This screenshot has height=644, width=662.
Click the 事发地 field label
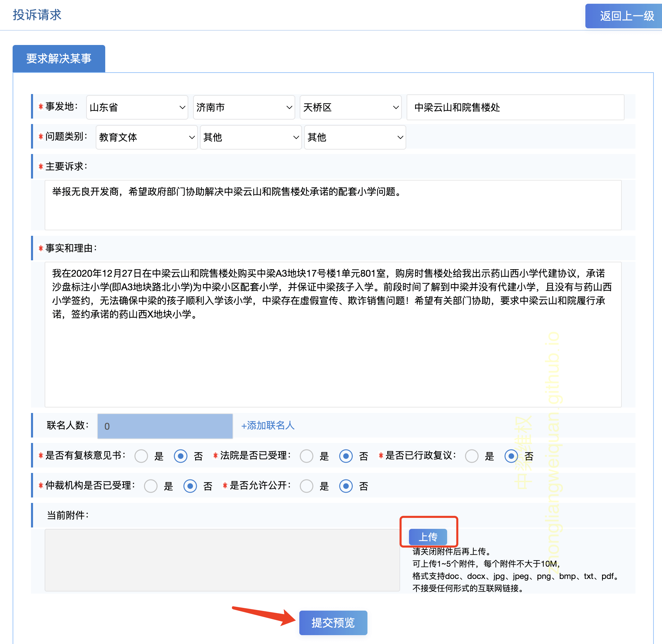click(62, 107)
